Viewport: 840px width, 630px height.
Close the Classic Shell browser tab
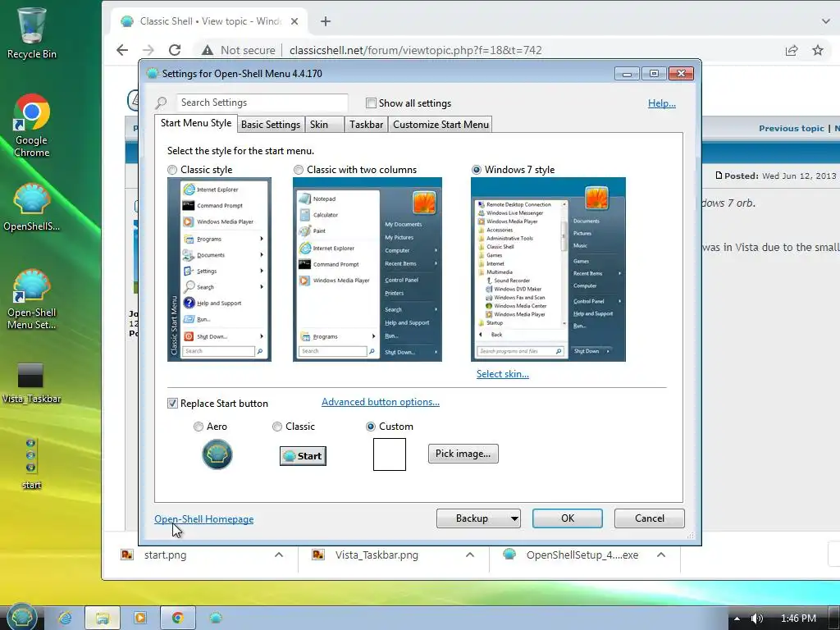click(294, 21)
